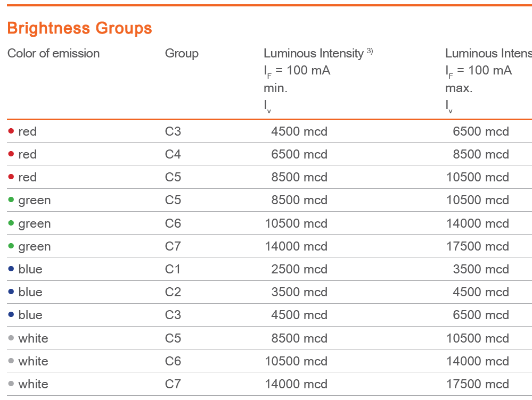Select group "C3" in the red row

pos(173,131)
